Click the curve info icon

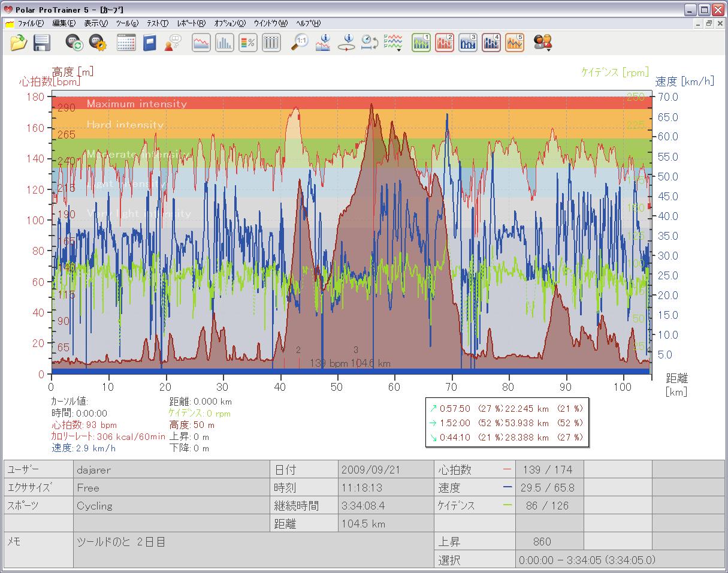[323, 43]
